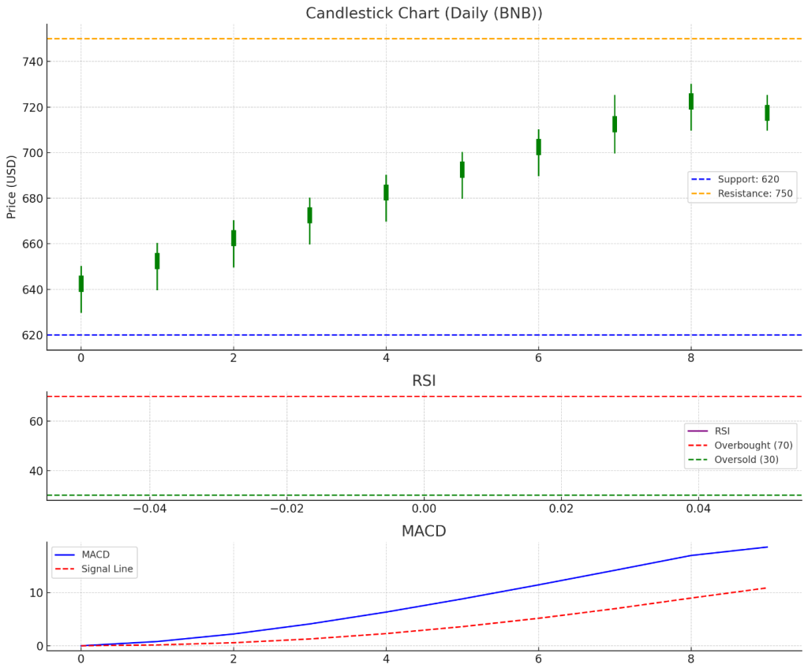Click the 'RSI' panel title
The width and height of the screenshot is (808, 672).
pyautogui.click(x=424, y=380)
